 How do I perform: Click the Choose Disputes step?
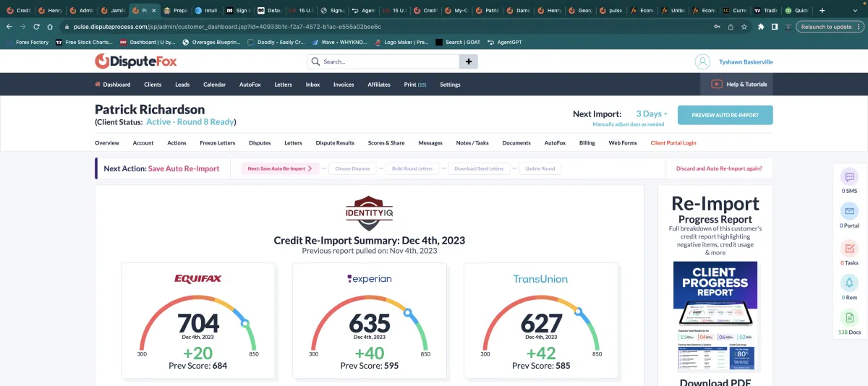[x=352, y=168]
